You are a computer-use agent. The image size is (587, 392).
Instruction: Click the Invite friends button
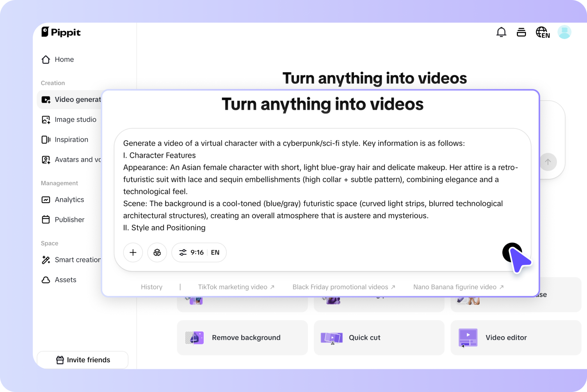82,360
